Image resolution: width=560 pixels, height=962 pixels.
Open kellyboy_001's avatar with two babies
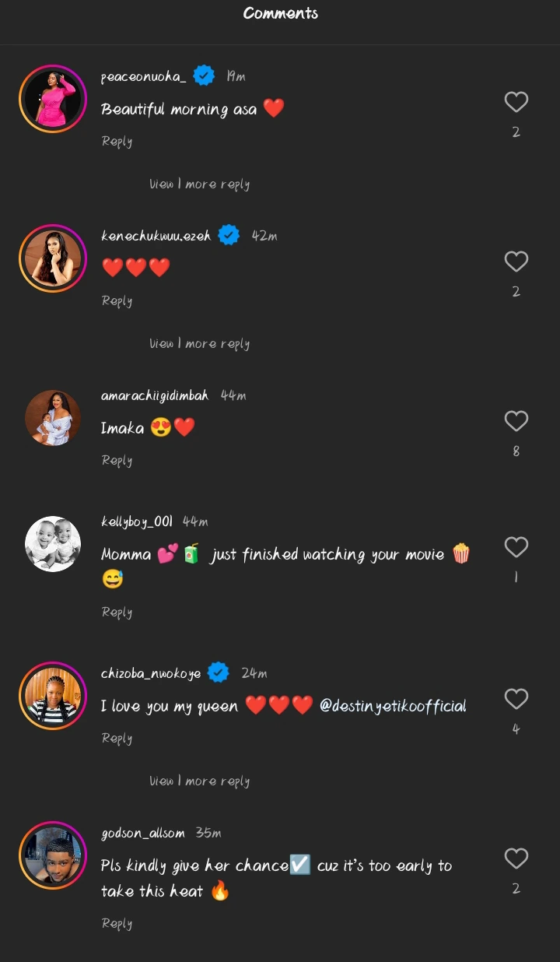click(53, 544)
